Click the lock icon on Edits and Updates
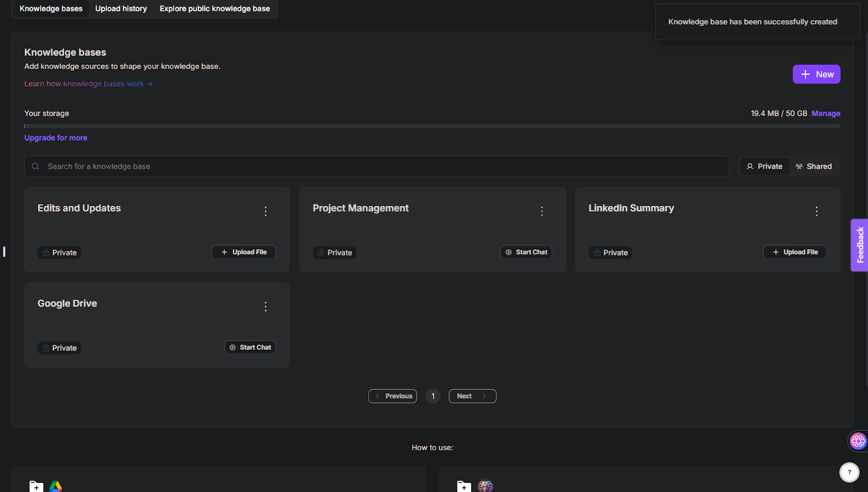The image size is (868, 492). point(46,253)
